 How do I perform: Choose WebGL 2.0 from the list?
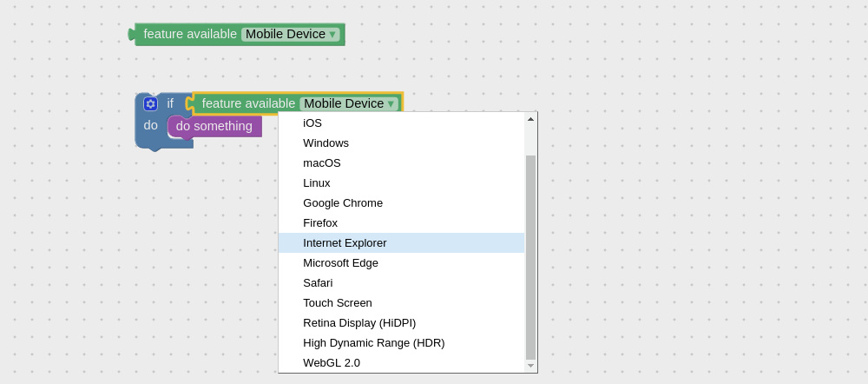tap(401, 362)
